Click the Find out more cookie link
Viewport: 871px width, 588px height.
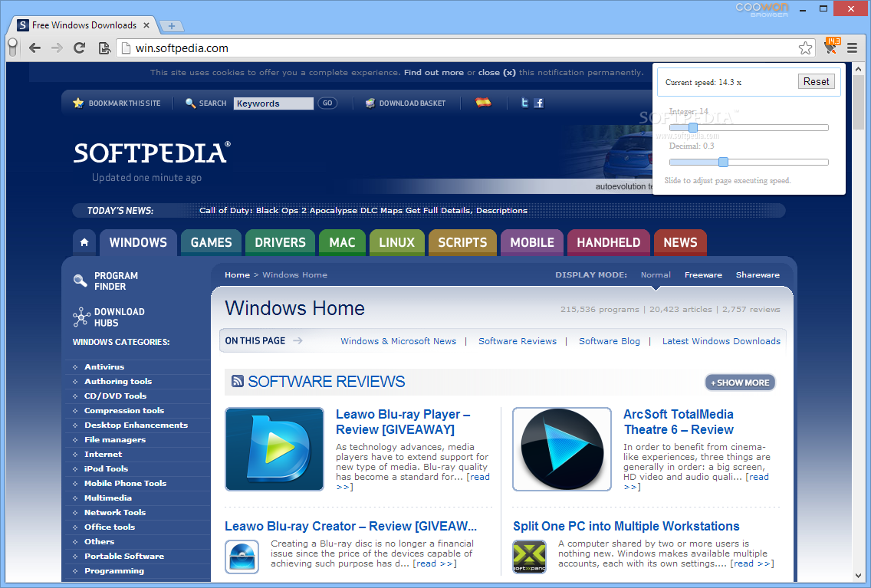tap(434, 72)
